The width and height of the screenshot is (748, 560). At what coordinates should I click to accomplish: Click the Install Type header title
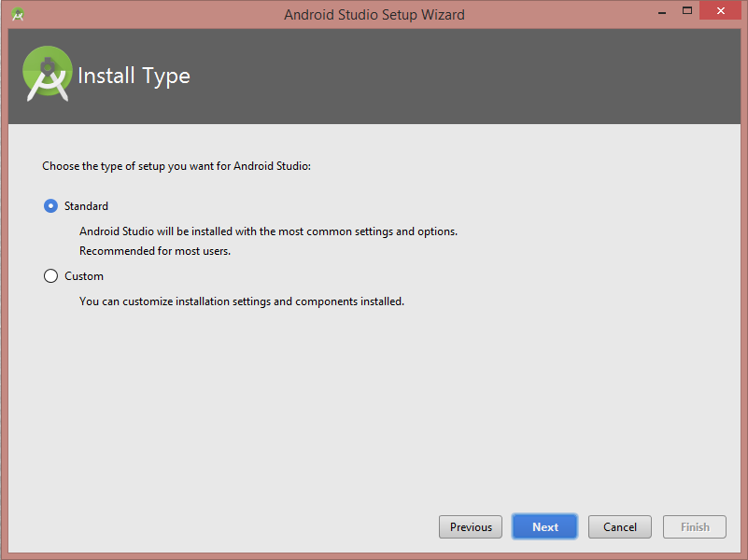click(x=134, y=77)
